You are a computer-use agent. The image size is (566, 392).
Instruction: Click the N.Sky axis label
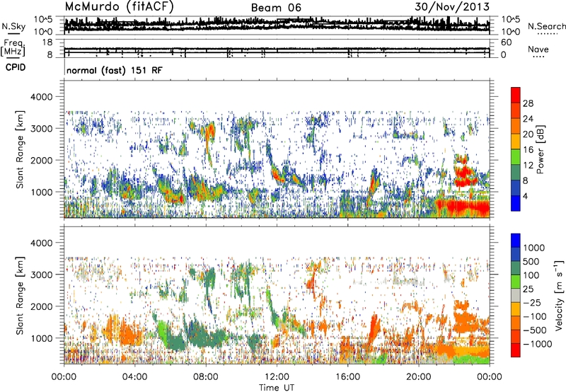pos(13,26)
